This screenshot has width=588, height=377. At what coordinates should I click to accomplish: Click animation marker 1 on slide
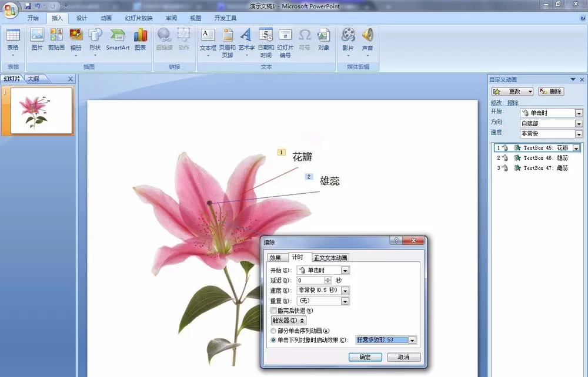click(x=282, y=152)
